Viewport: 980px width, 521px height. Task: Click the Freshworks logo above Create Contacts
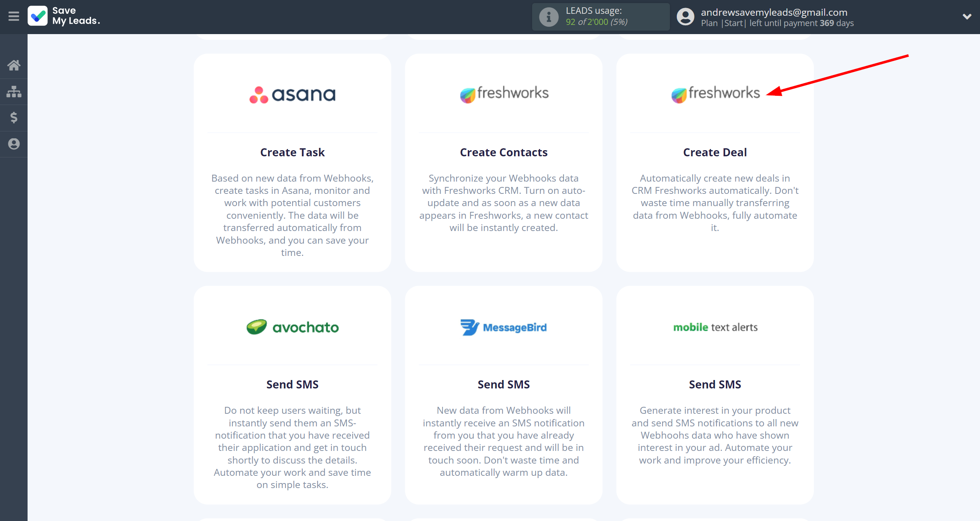click(504, 94)
